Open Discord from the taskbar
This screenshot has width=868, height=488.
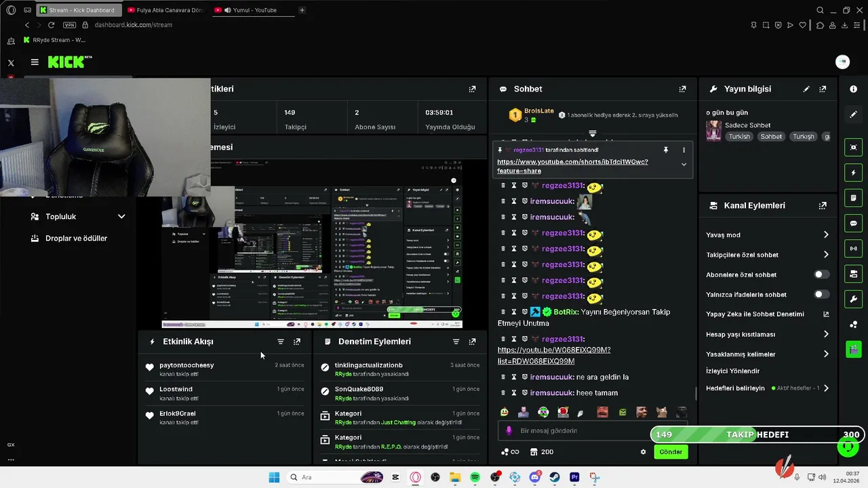coord(535,478)
